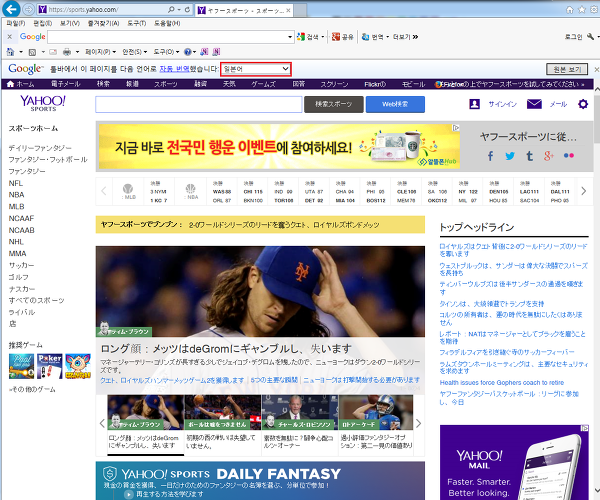Click the Poker game thumbnail
Viewport: 600px width, 500px height.
tap(50, 366)
